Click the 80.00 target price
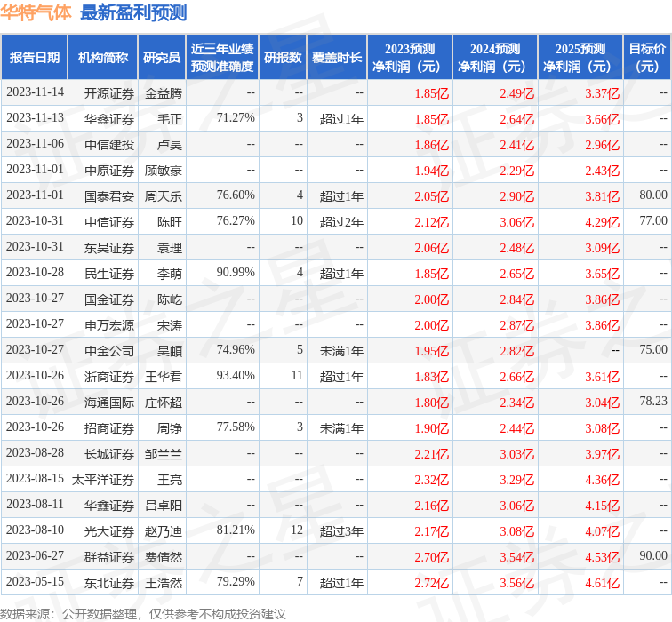This screenshot has height=622, width=672. pyautogui.click(x=653, y=195)
